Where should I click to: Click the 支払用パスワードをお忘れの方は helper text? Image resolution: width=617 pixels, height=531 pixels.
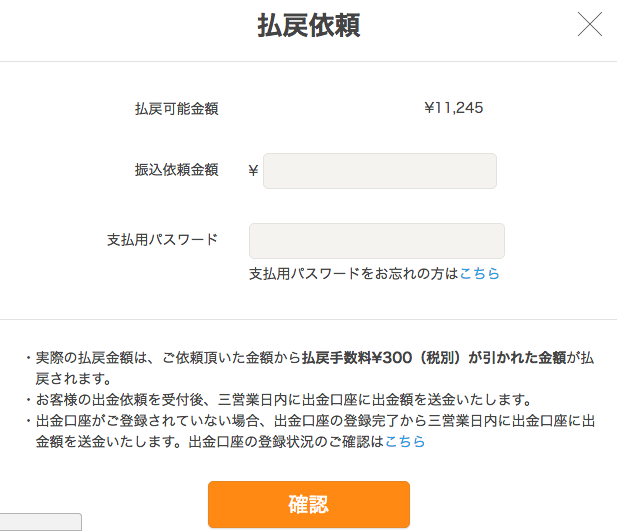(x=354, y=274)
